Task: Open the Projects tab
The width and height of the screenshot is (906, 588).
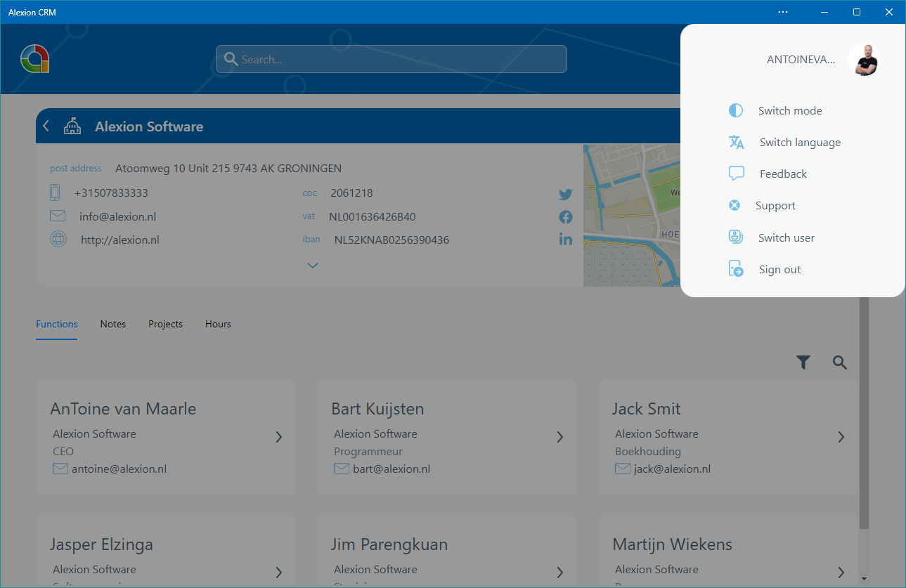Action: [165, 324]
